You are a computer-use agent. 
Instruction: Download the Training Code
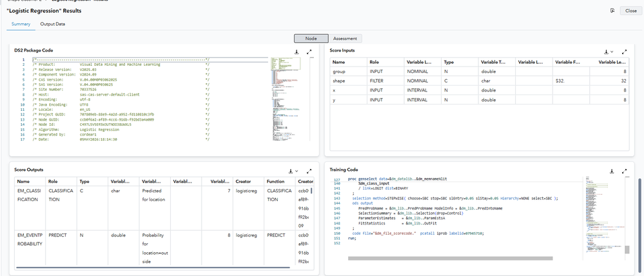tap(612, 172)
